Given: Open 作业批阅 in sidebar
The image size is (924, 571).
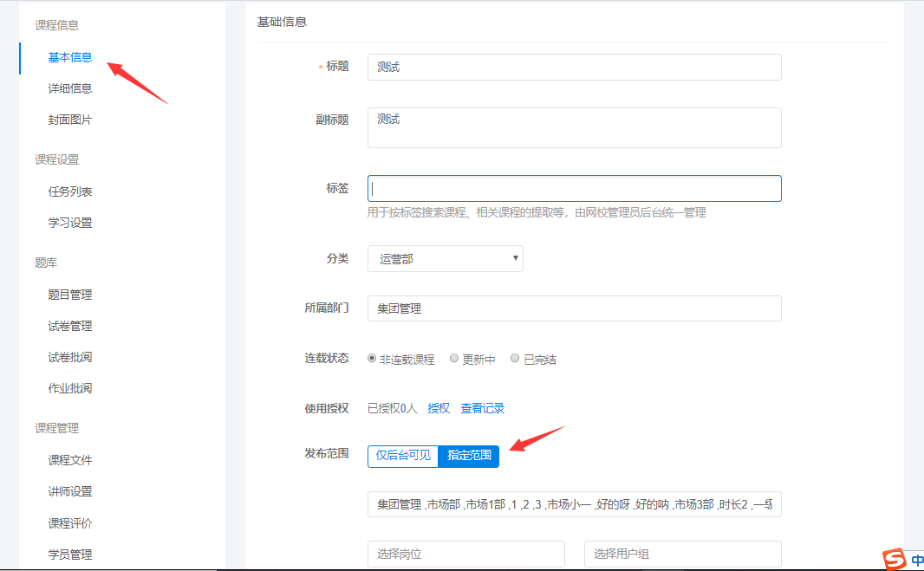Looking at the screenshot, I should [x=69, y=388].
